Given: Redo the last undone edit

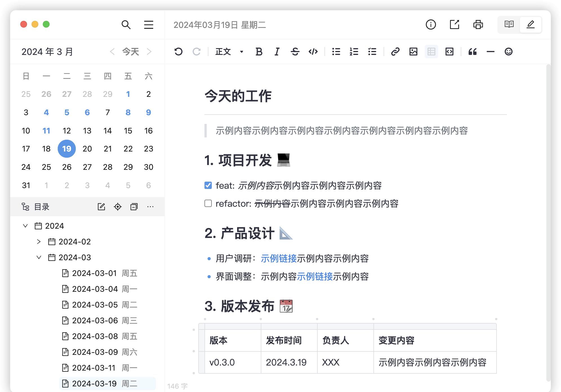Looking at the screenshot, I should [x=197, y=52].
